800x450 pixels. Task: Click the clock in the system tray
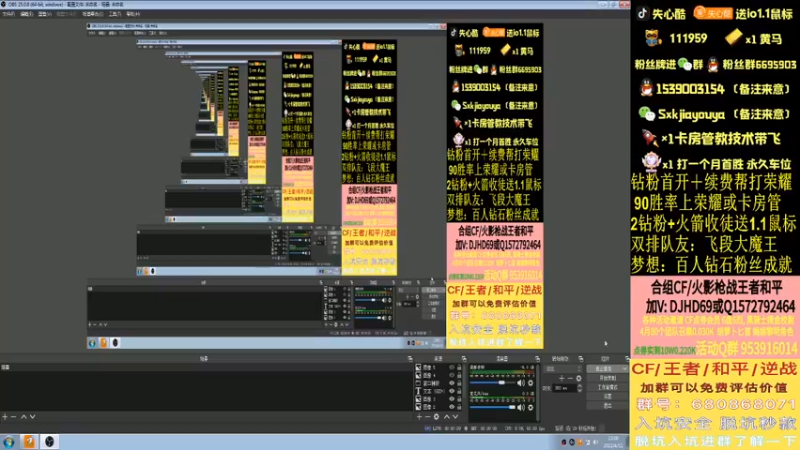pos(613,442)
